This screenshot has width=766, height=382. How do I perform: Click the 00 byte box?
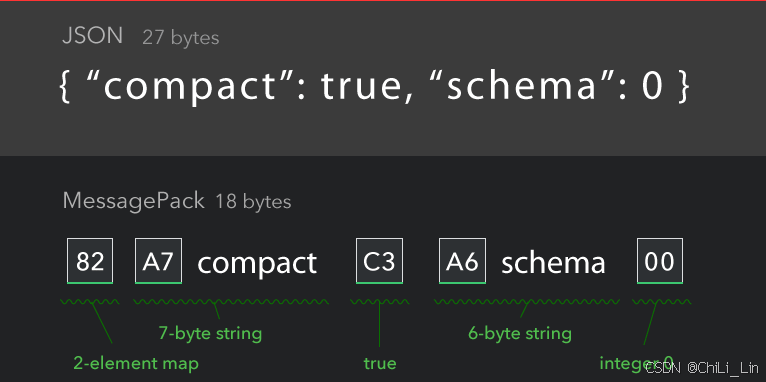(x=660, y=261)
